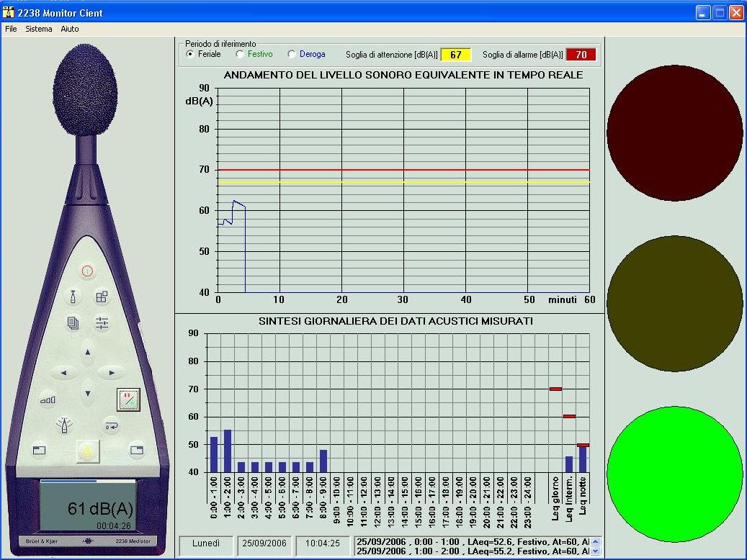Click the radiating microphone button on the meter
Screen dimensions: 747x560
click(x=64, y=425)
